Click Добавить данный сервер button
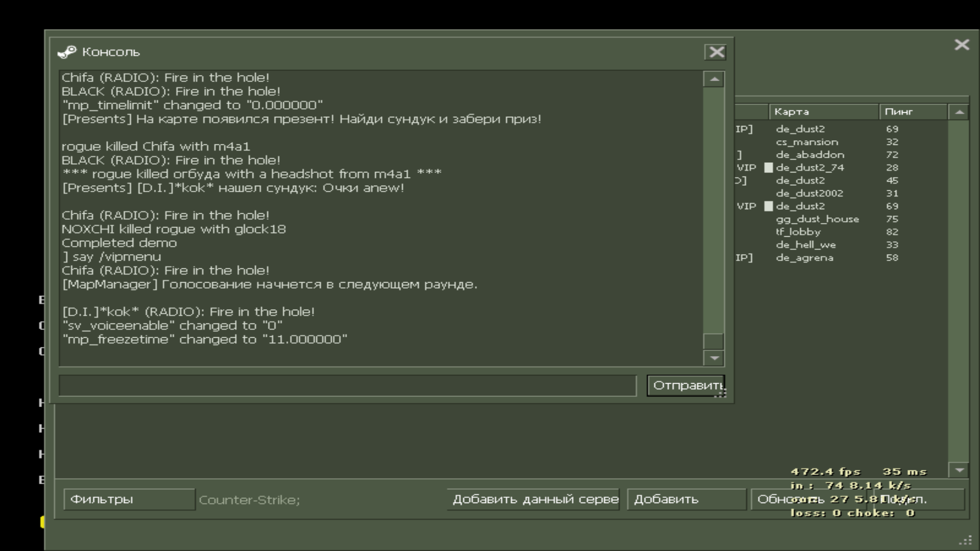Screen dimensions: 980x551 (x=534, y=499)
